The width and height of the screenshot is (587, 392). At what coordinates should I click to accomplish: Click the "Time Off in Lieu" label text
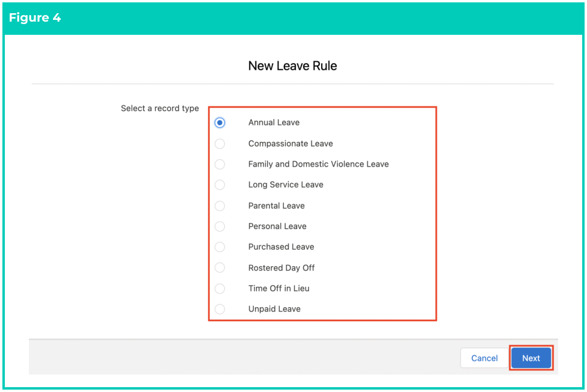(x=278, y=289)
